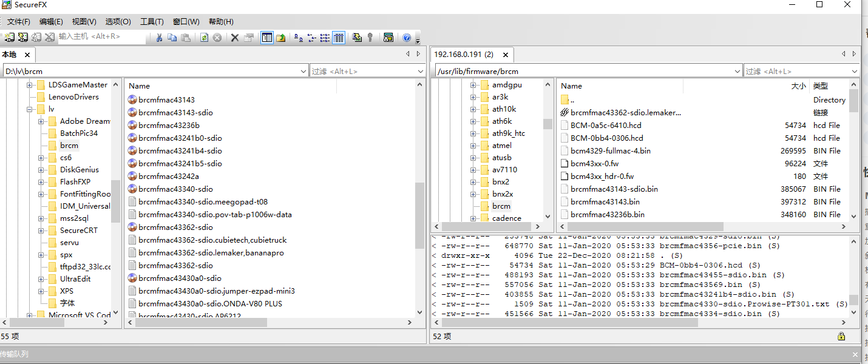
Task: Select brcmfmac43340-sdio.meegopad-t08 file
Action: click(x=203, y=201)
